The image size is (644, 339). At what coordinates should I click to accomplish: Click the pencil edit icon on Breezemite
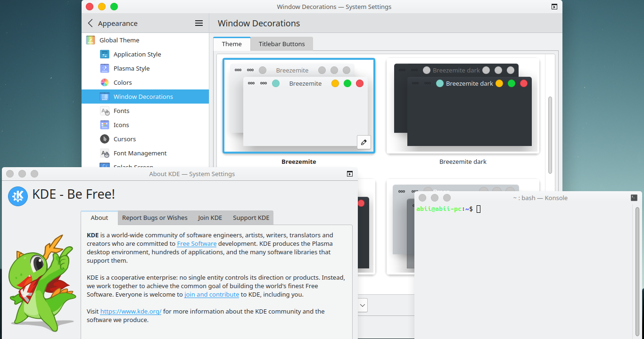click(363, 142)
